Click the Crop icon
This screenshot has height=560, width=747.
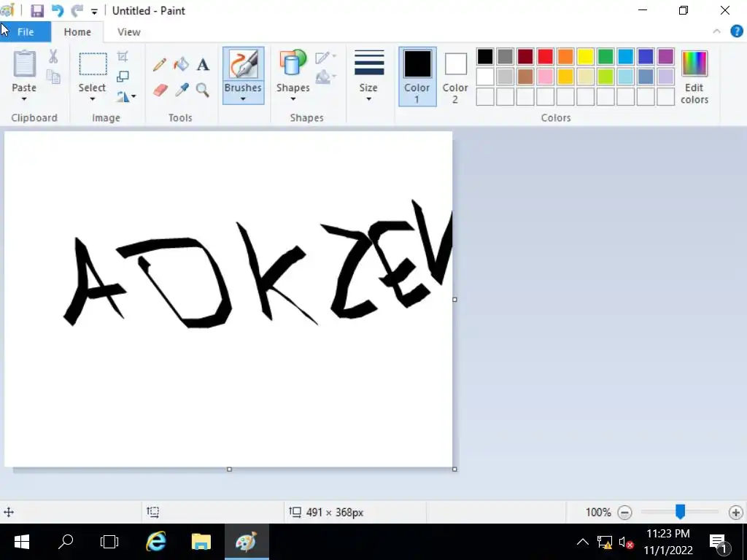coord(123,57)
